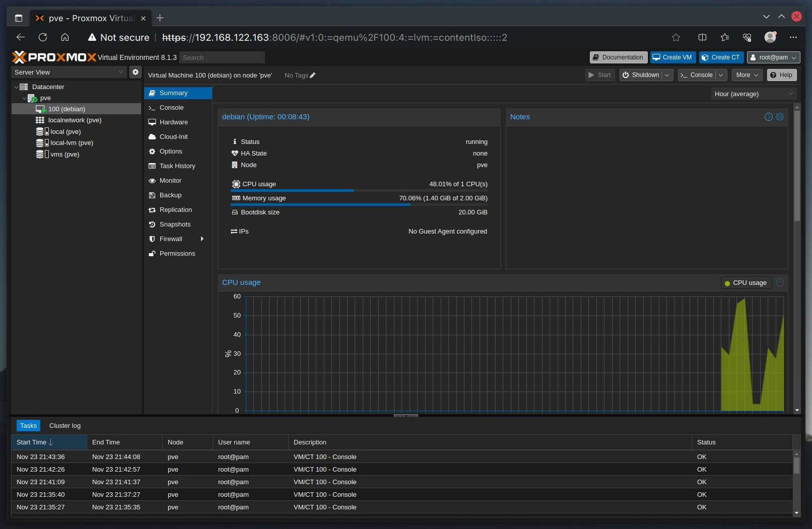Open browser split screen icon
Screen dimensions: 812x529
702,37
